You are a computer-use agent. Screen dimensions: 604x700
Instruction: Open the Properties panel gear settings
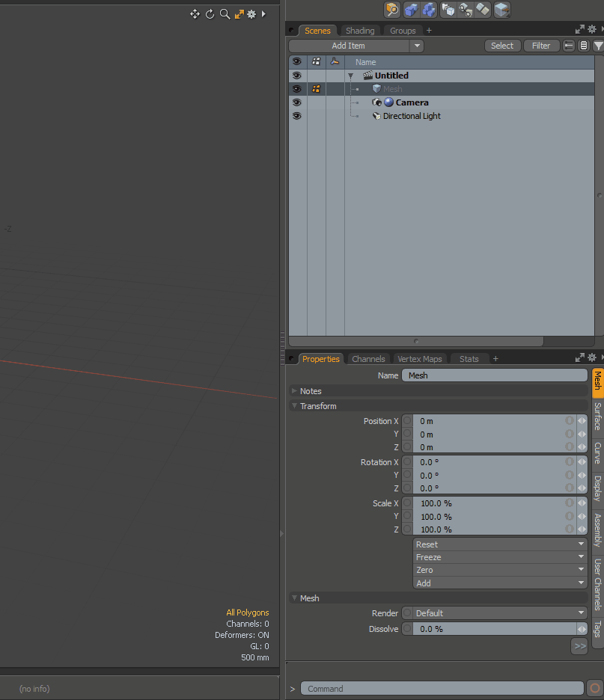coord(592,357)
